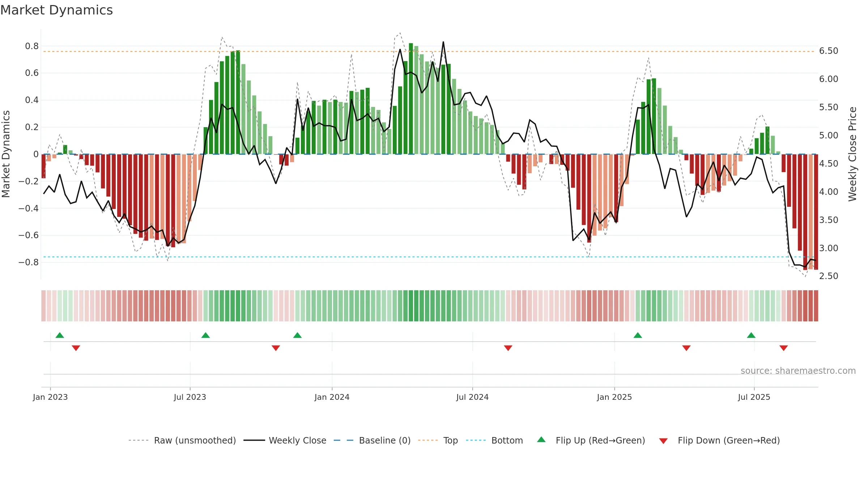Select the green flip-up marker after Jan 2025

[x=638, y=335]
